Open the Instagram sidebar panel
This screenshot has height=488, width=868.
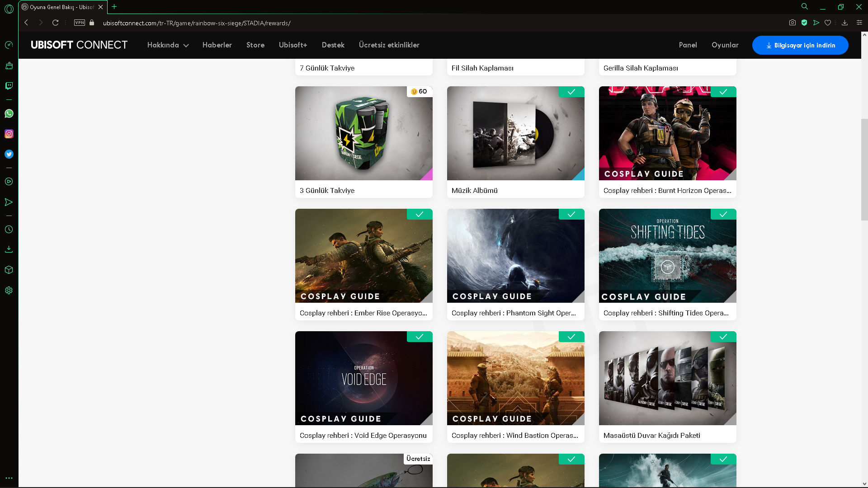pos(9,134)
